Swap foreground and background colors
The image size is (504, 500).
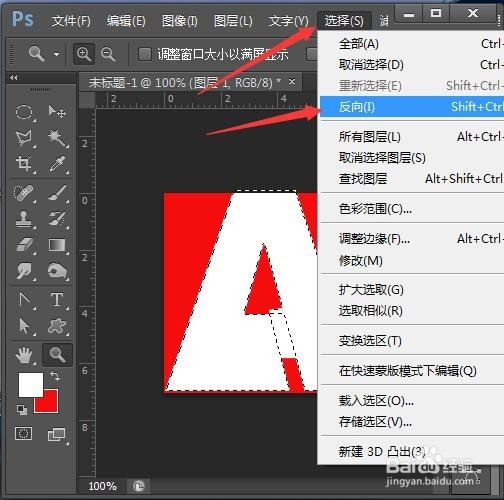coord(55,376)
